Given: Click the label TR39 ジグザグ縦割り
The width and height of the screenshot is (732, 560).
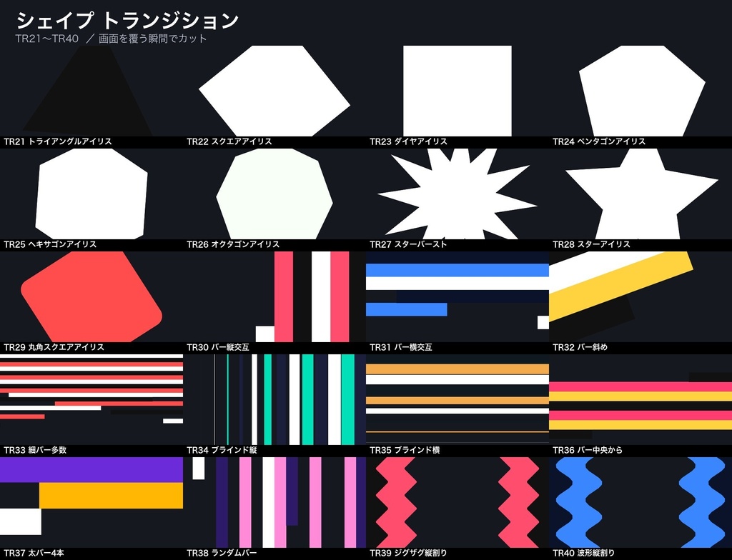Looking at the screenshot, I should pyautogui.click(x=408, y=553).
